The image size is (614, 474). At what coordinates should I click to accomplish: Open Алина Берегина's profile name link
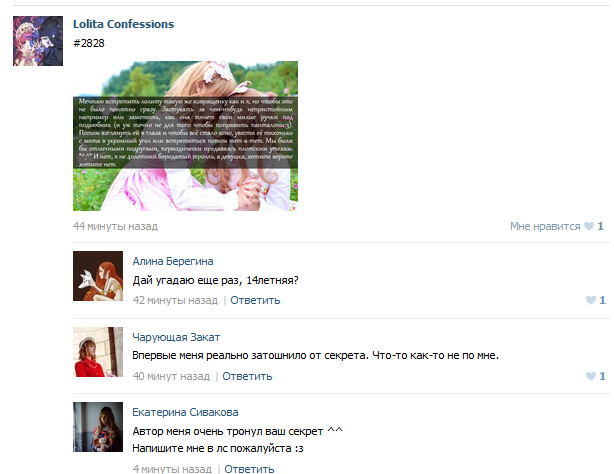[173, 261]
